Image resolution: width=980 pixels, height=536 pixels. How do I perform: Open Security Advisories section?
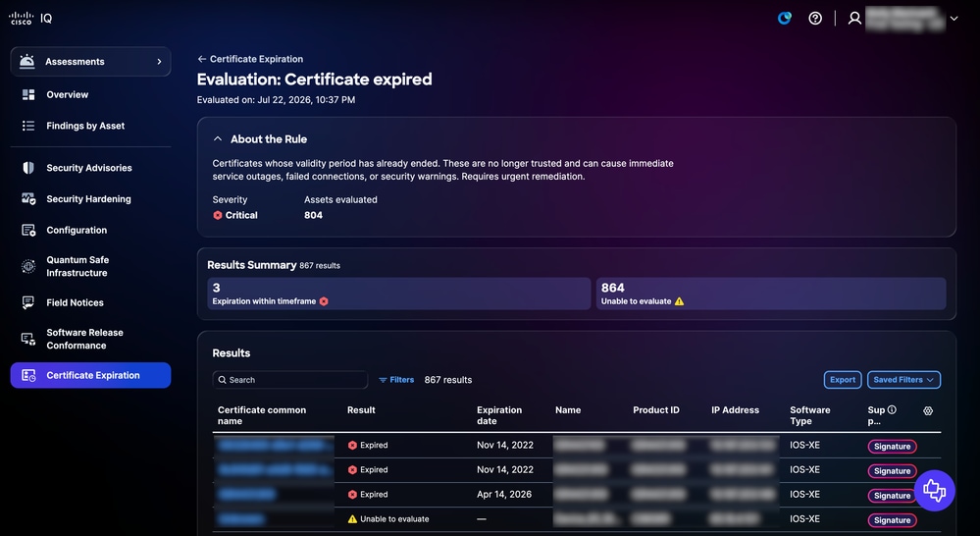coord(90,168)
